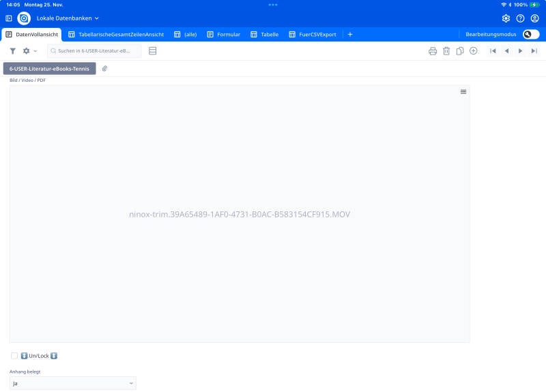546x392 pixels.
Task: Click the three dots multitasking indicator
Action: click(273, 5)
